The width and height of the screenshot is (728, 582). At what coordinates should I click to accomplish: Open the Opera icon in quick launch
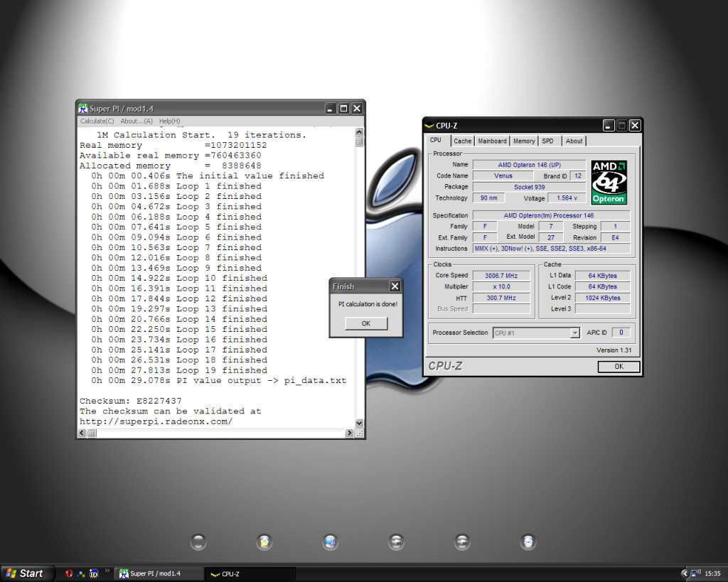(x=69, y=573)
